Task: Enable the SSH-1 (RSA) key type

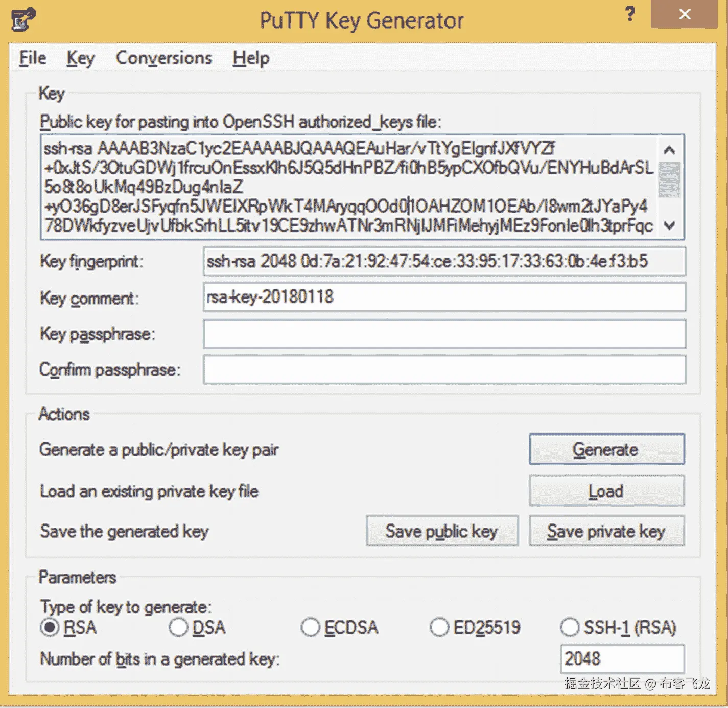Action: (x=570, y=627)
